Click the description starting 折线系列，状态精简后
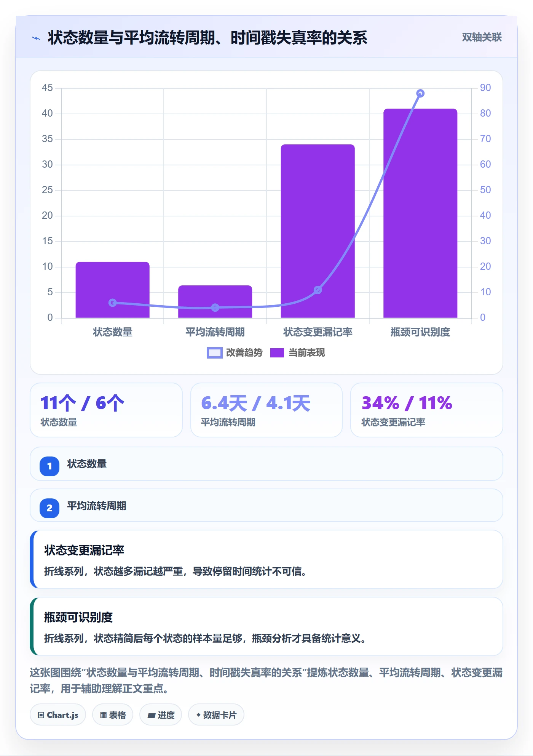 click(x=205, y=638)
